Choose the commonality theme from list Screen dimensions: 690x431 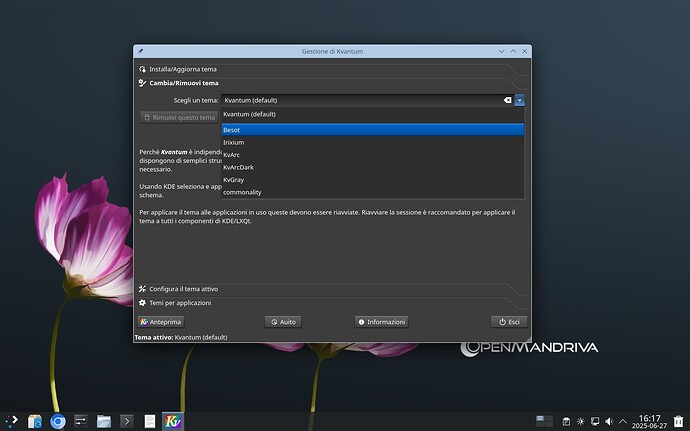372,192
